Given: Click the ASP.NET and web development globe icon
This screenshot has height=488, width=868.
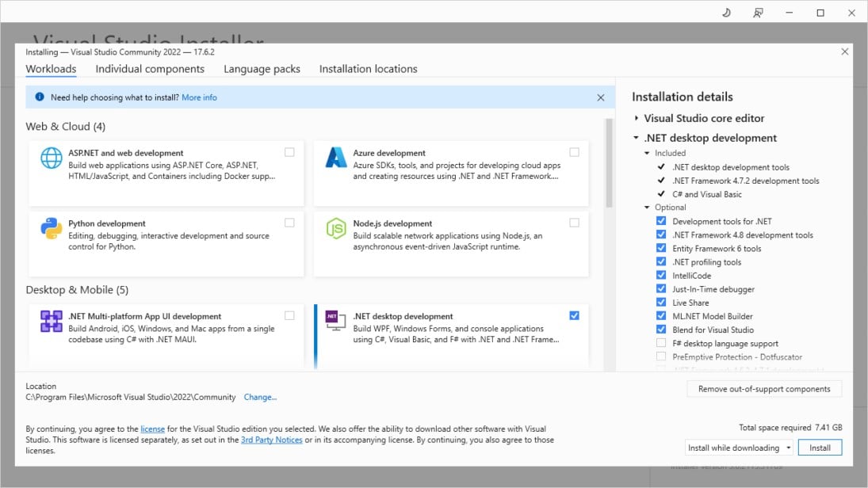Looking at the screenshot, I should tap(51, 158).
